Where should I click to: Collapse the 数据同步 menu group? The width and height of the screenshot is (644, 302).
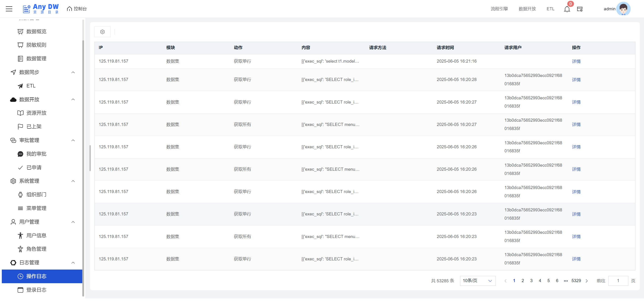(x=73, y=72)
